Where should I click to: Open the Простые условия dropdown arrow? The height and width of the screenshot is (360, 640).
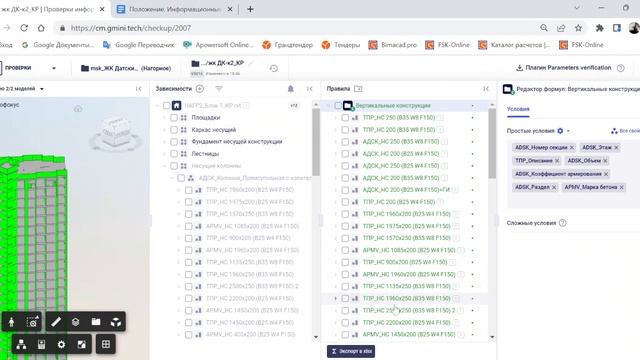568,131
